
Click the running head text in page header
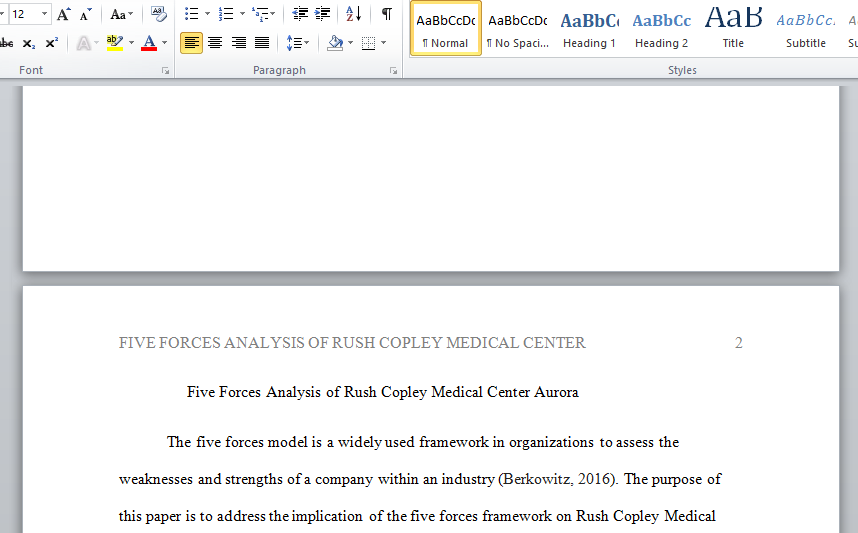352,343
